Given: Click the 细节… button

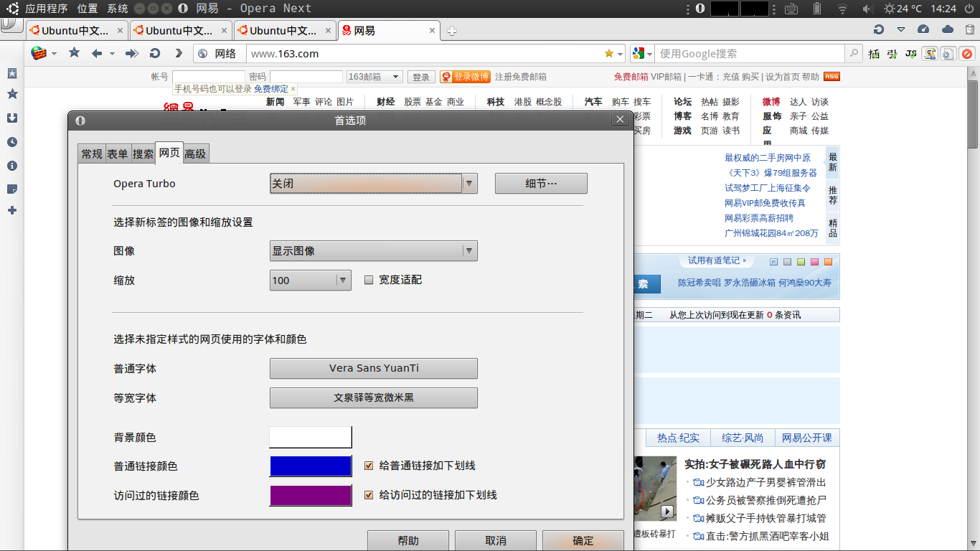Looking at the screenshot, I should 541,184.
